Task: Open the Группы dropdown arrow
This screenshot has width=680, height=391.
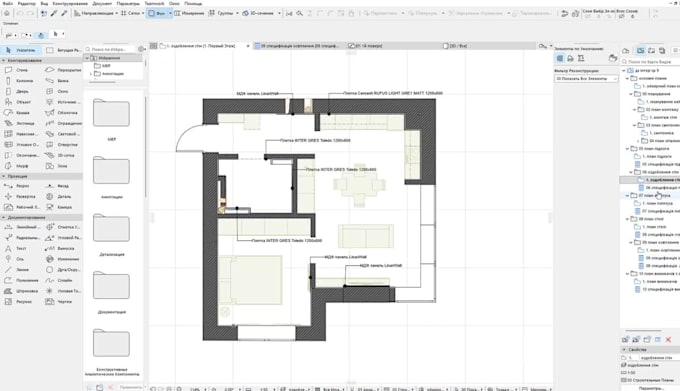Action: click(237, 13)
